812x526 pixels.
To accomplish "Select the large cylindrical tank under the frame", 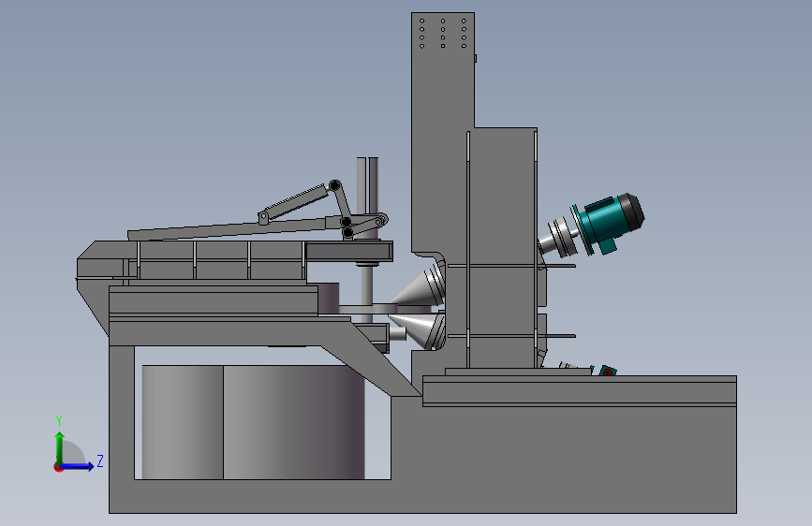I will coord(253,422).
